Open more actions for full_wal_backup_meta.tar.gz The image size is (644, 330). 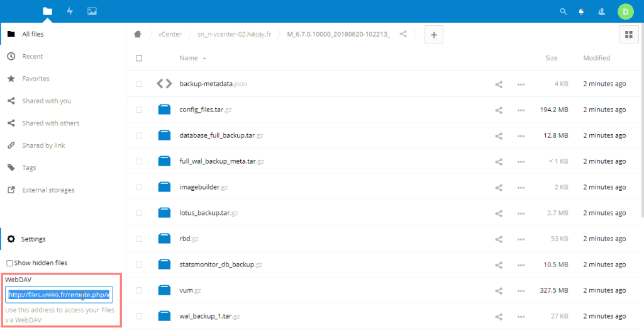point(521,162)
